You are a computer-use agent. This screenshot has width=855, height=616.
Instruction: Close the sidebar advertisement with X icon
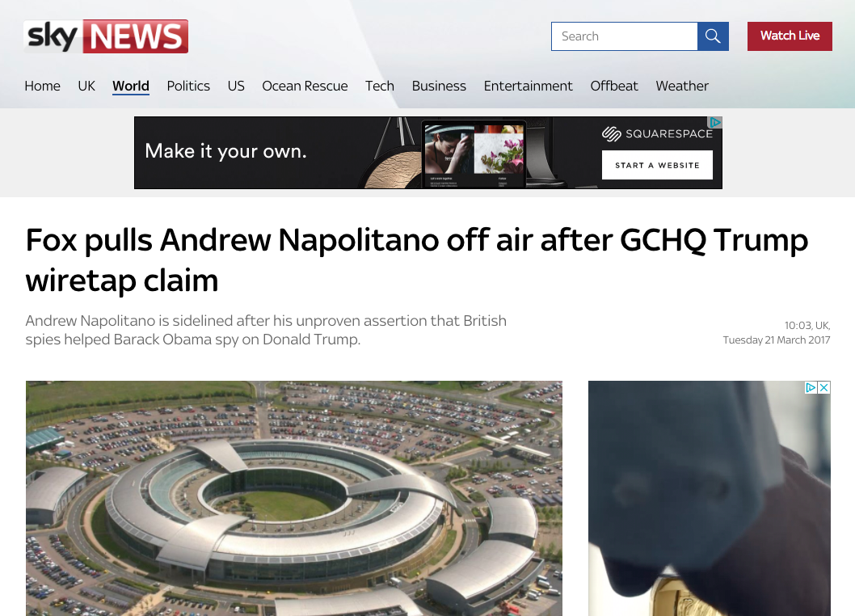[x=824, y=387]
